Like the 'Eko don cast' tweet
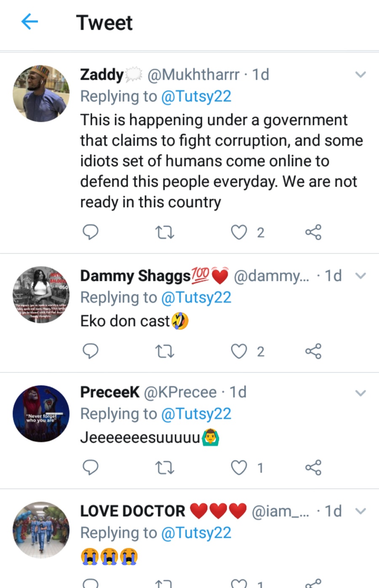 click(239, 351)
